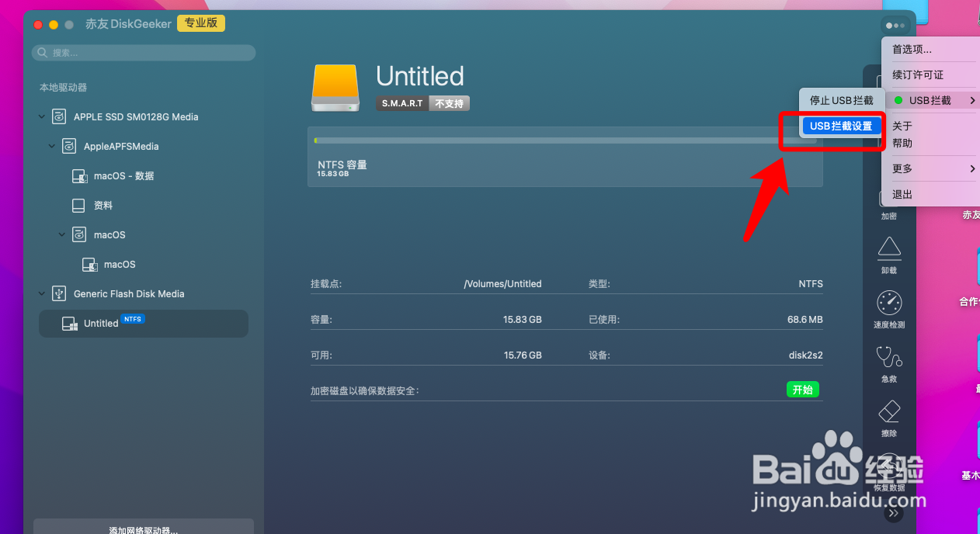Screen dimensions: 980x534
Task: Click the green USB拦截 status dot
Action: pos(898,100)
